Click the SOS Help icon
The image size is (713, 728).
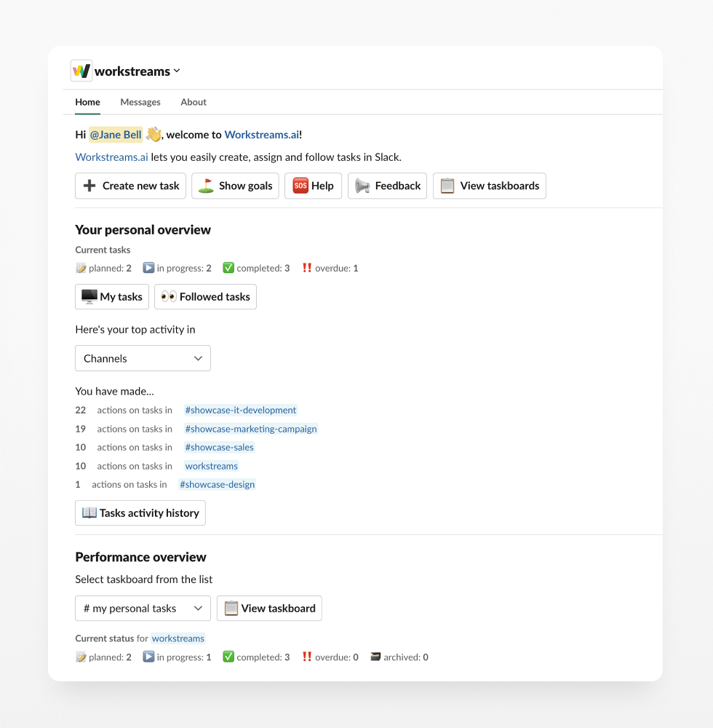[x=300, y=186]
